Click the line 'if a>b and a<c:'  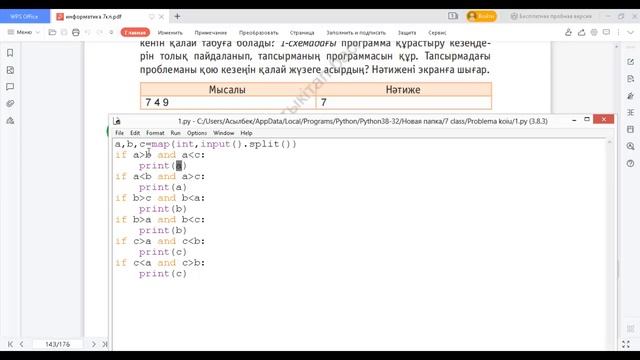tap(160, 155)
